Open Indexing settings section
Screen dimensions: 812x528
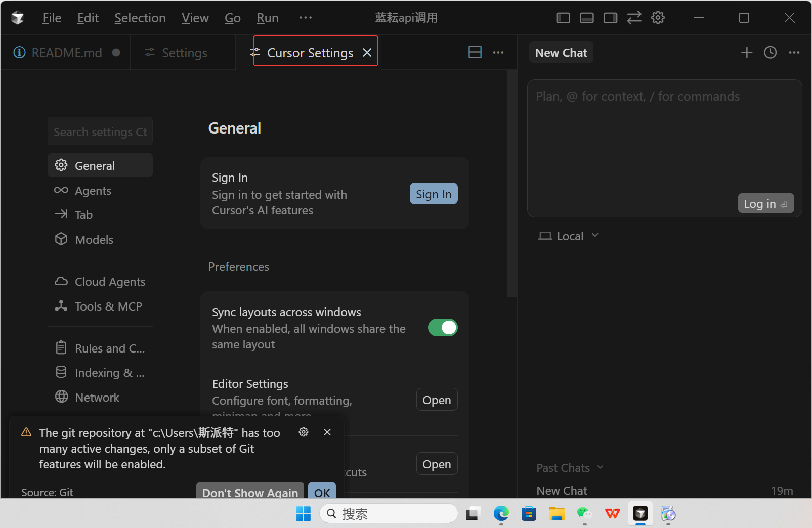point(100,373)
